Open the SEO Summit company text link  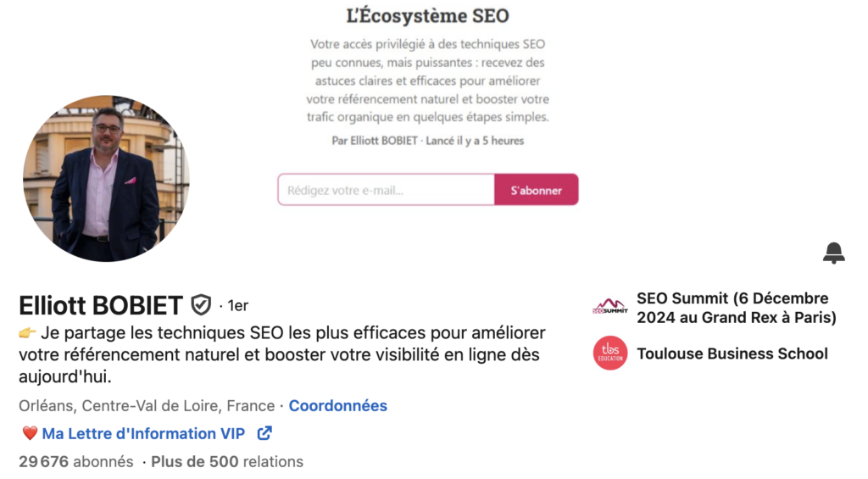736,308
